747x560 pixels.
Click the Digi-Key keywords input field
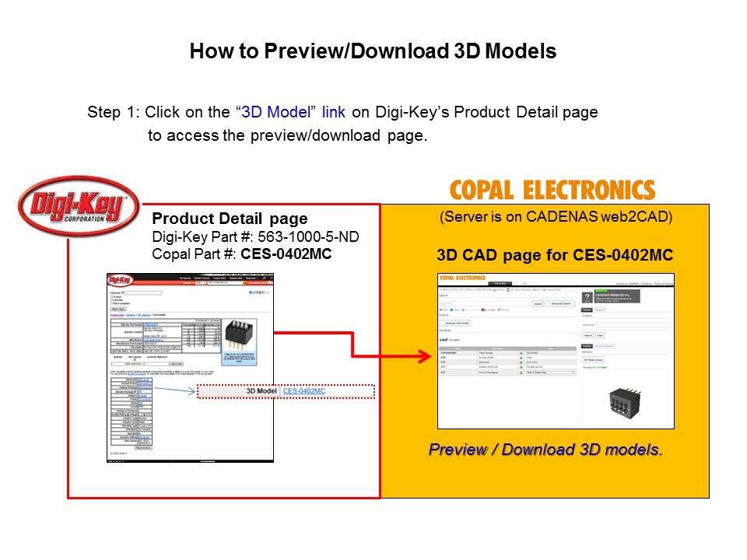point(142,292)
